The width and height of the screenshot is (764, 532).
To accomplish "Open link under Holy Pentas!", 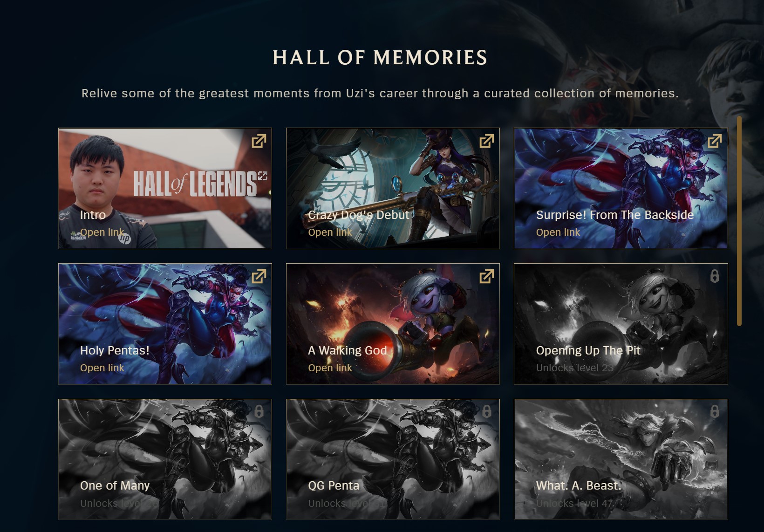I will (102, 368).
